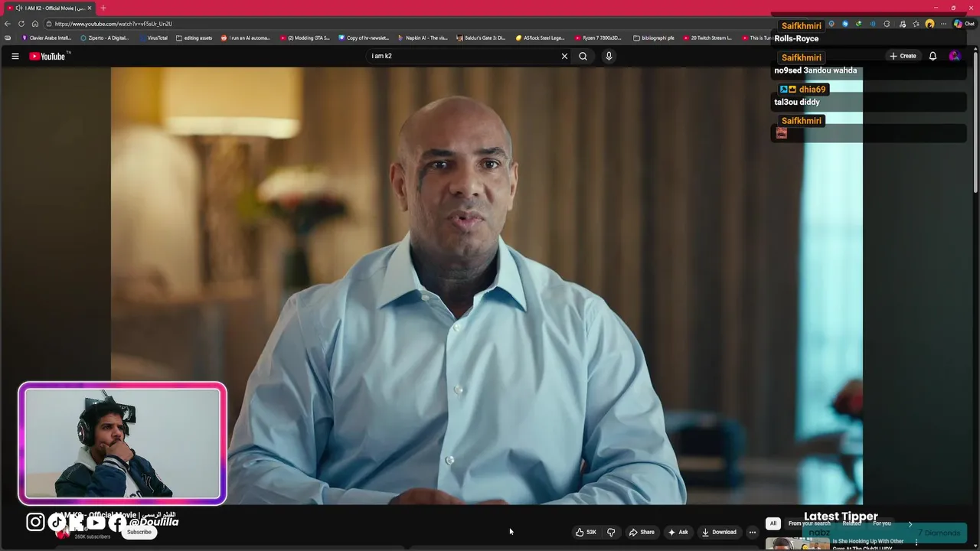980x551 pixels.
Task: Like the video with 53K likes
Action: [x=586, y=532]
